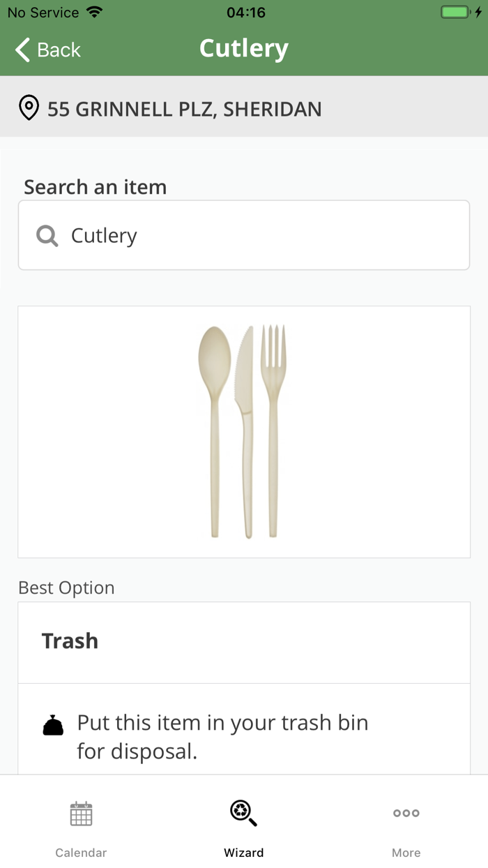
Task: Focus the Cutlery search input field
Action: coord(265,236)
